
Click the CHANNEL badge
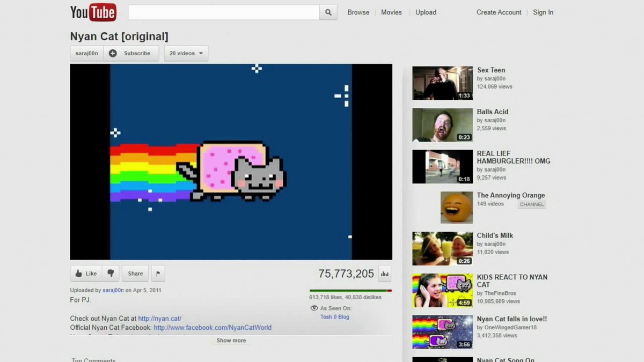(x=532, y=204)
